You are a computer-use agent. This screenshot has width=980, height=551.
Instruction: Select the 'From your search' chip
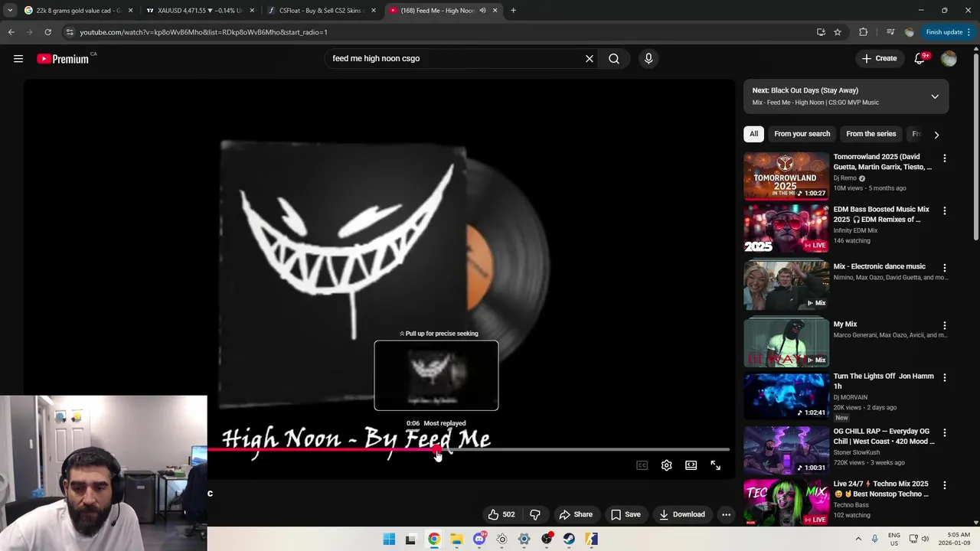pyautogui.click(x=802, y=134)
